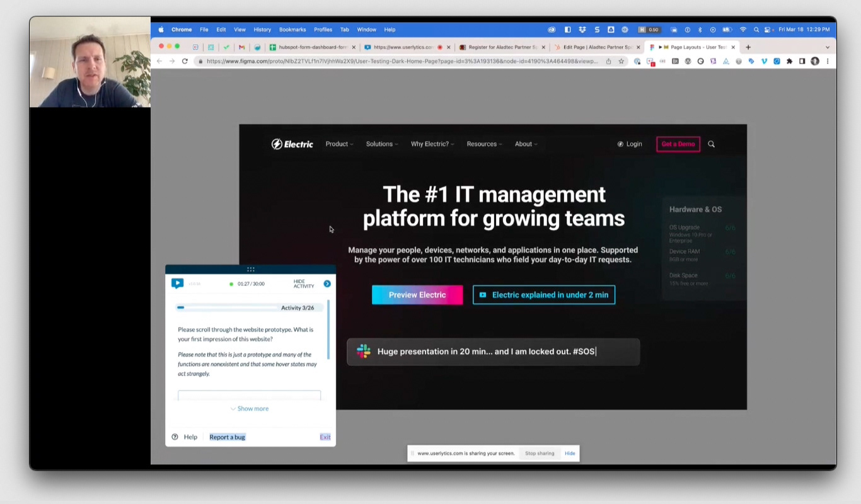Exit the Userlytics session
The image size is (861, 504).
(x=325, y=437)
